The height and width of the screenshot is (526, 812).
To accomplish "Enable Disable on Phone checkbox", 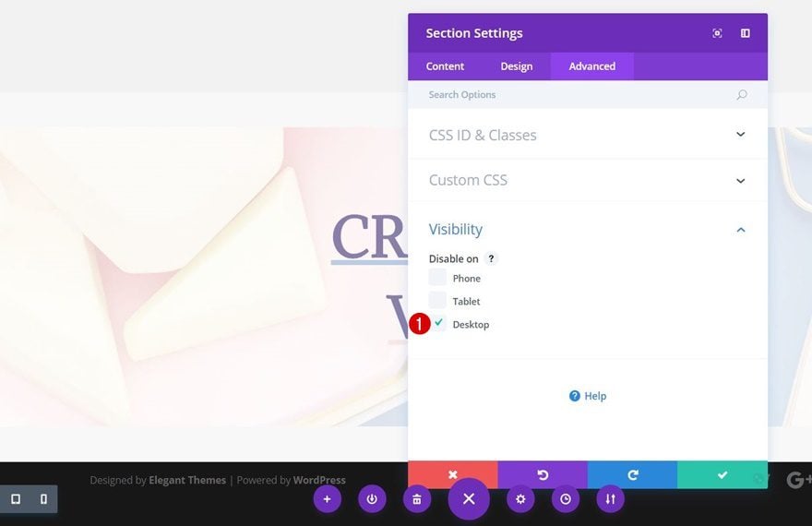I will [437, 277].
